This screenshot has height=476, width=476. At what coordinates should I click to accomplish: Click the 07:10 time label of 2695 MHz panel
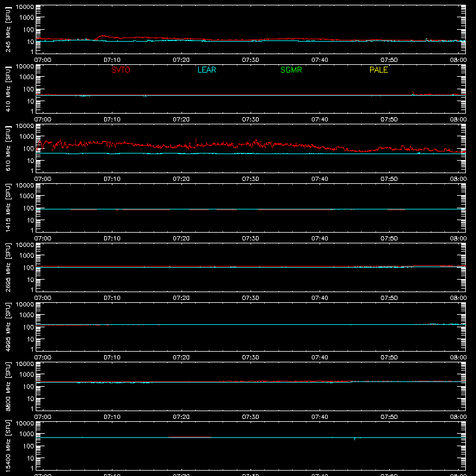click(x=112, y=298)
